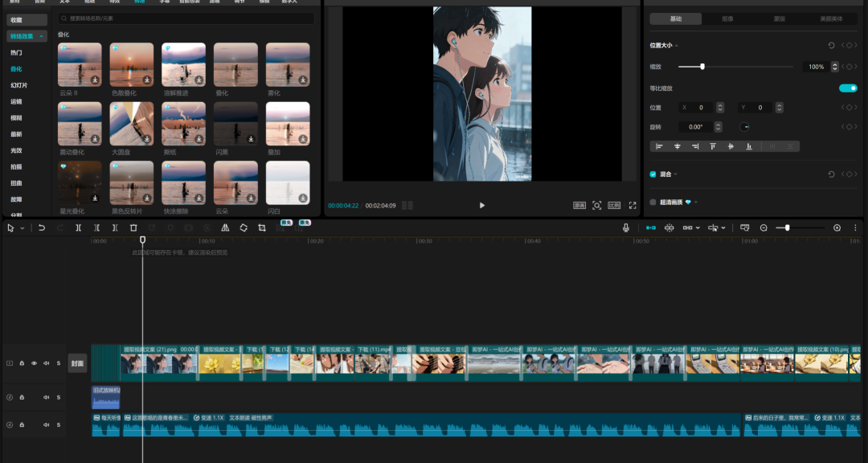Image resolution: width=868 pixels, height=463 pixels.
Task: Click the align top icon
Action: (713, 146)
